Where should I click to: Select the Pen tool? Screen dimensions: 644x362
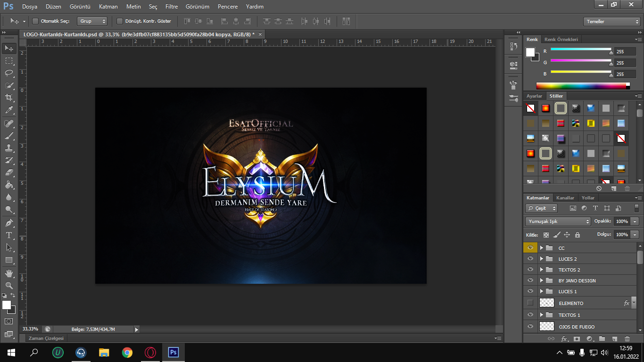9,222
